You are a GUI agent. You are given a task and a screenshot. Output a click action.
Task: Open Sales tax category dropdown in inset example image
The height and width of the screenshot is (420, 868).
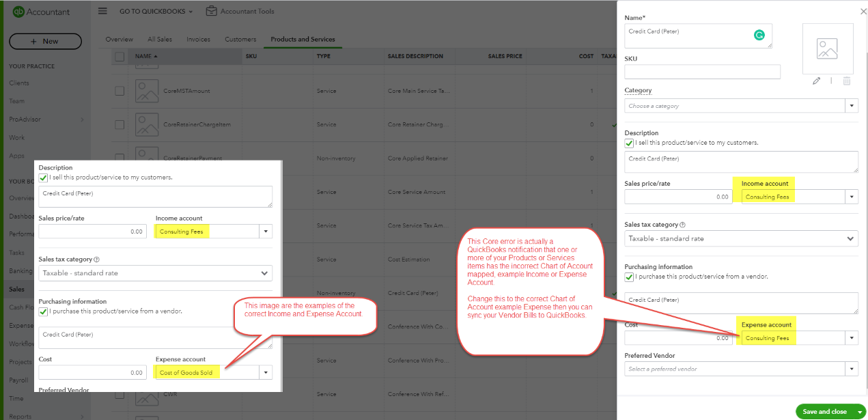click(156, 273)
